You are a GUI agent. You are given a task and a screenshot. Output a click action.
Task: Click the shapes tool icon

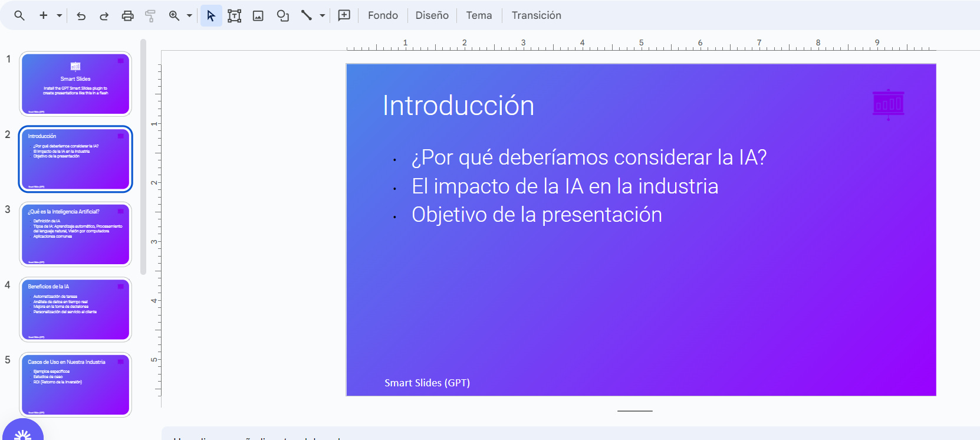pyautogui.click(x=283, y=16)
